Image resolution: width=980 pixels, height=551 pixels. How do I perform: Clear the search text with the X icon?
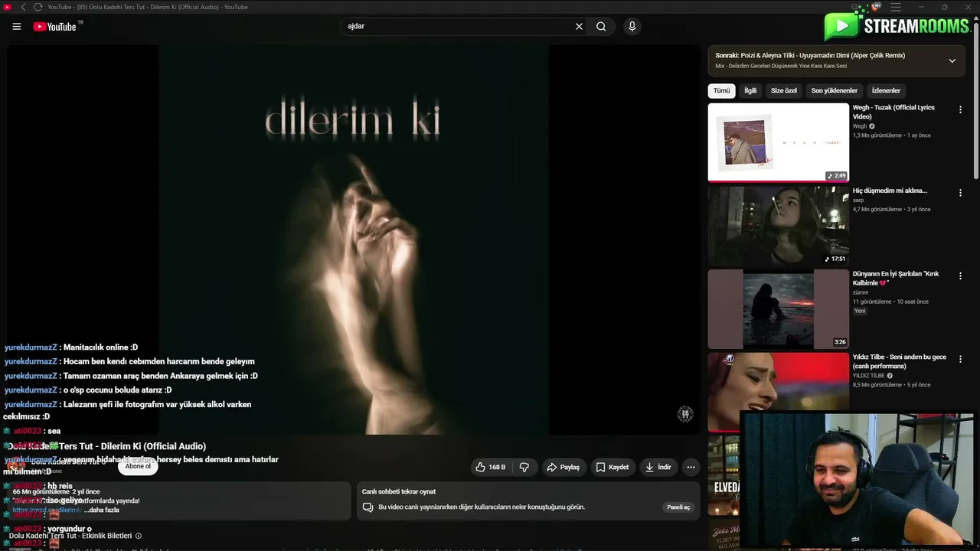579,27
